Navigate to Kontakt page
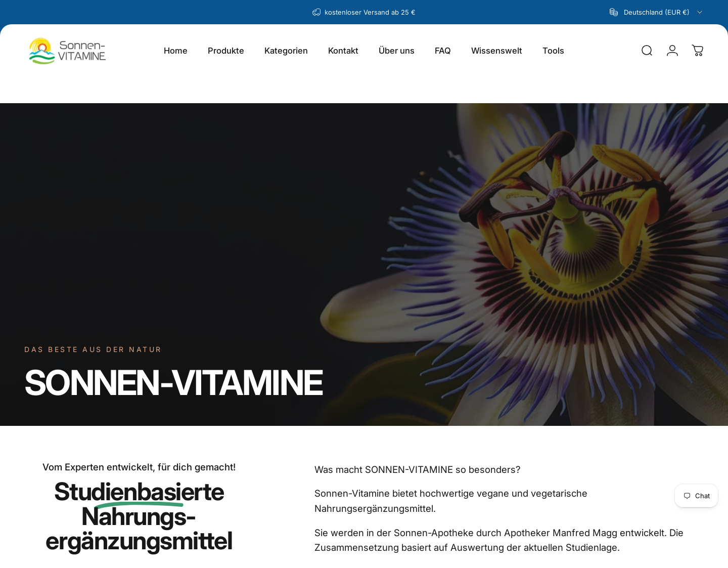Viewport: 728px width, 568px height. [x=343, y=51]
